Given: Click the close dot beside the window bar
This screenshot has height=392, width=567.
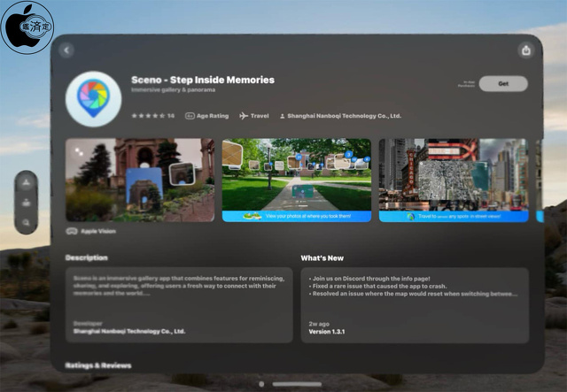Looking at the screenshot, I should [x=261, y=384].
